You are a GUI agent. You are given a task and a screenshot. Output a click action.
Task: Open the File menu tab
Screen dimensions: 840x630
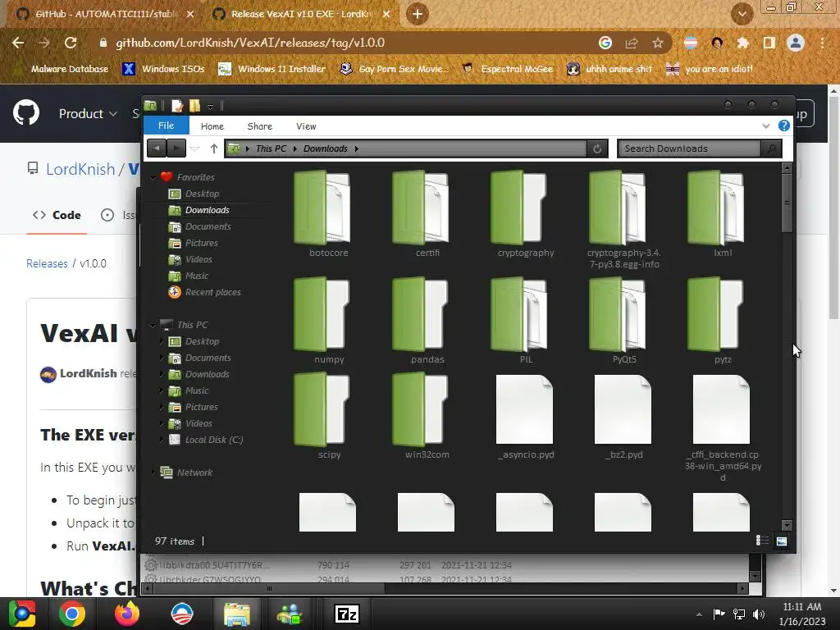(x=166, y=126)
